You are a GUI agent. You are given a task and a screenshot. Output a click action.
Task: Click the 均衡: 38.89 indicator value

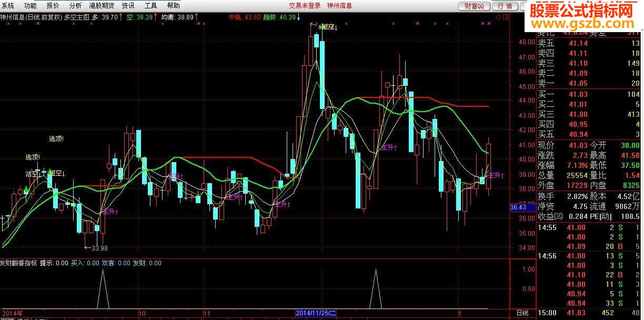click(x=177, y=17)
